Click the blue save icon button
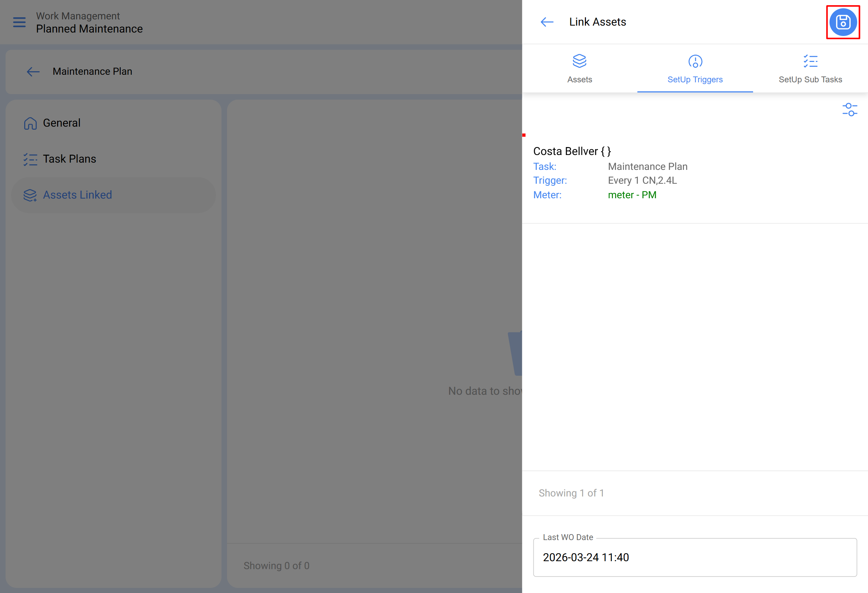This screenshot has height=593, width=868. (843, 22)
